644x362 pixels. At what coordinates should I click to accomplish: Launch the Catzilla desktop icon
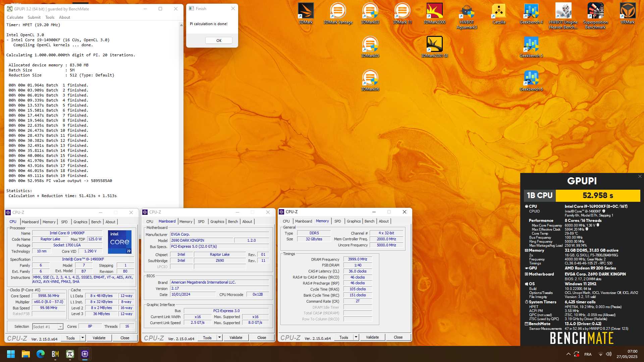pyautogui.click(x=499, y=13)
